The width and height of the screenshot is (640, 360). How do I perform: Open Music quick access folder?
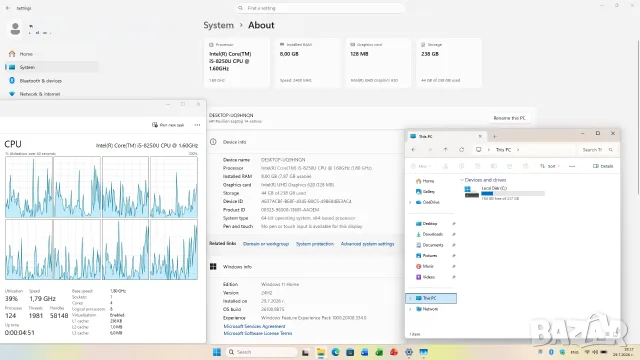click(424, 266)
